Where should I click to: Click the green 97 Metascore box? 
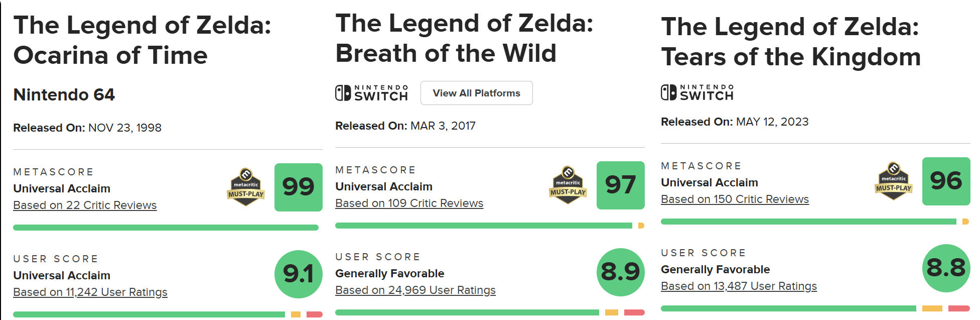620,185
